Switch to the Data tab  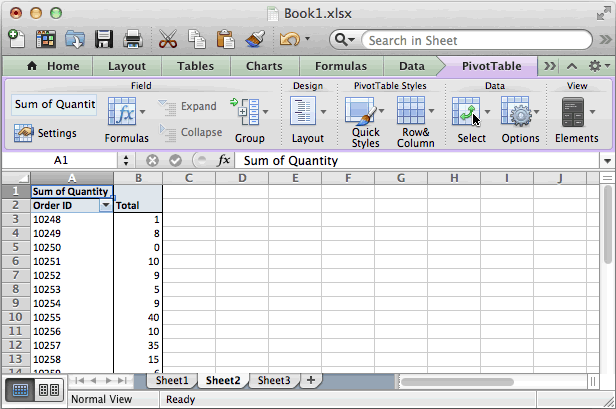(x=412, y=66)
